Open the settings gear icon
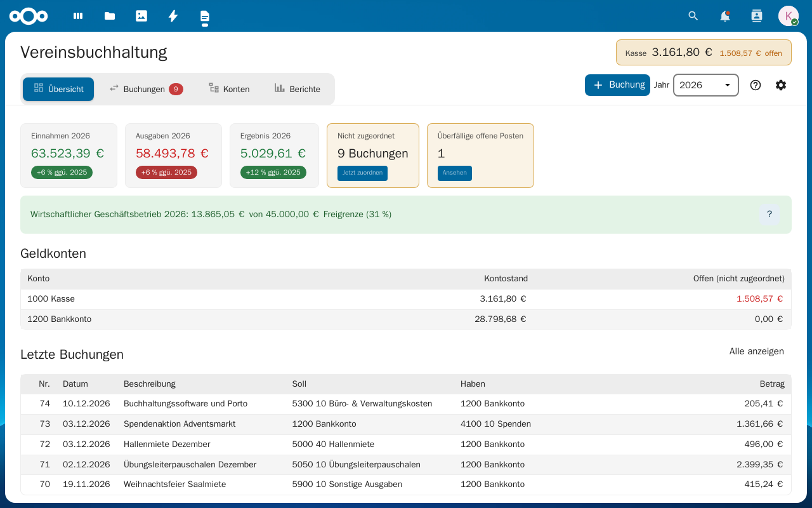812x508 pixels. (x=781, y=85)
